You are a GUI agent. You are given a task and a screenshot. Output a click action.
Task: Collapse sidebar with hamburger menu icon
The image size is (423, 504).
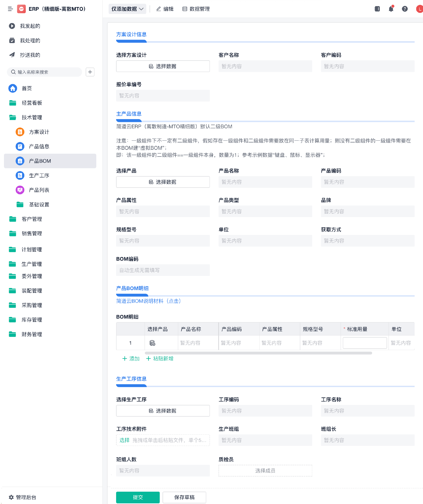[10, 9]
